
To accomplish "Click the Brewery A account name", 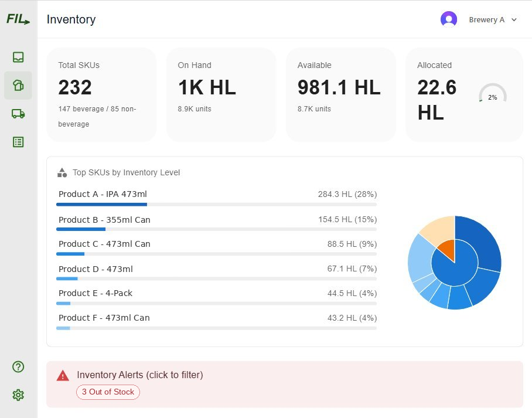I will [486, 20].
